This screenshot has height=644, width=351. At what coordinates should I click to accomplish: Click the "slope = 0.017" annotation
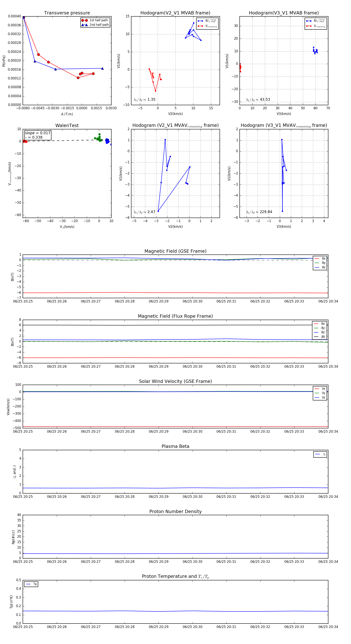pyautogui.click(x=37, y=133)
